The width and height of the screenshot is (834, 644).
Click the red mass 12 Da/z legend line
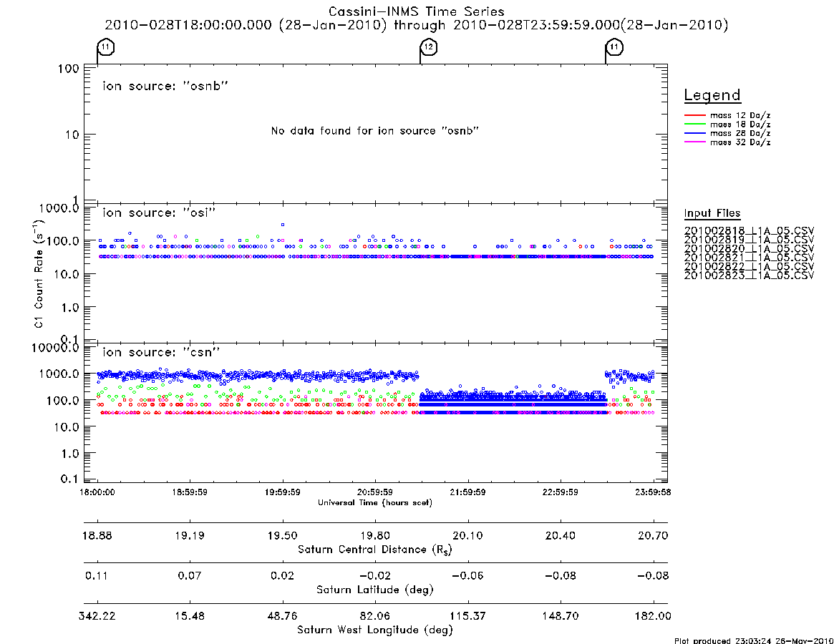694,115
